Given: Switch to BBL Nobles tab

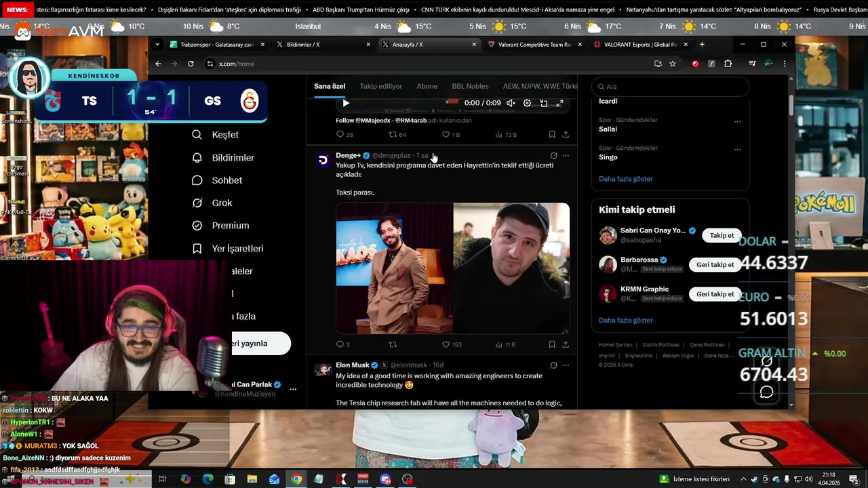Looking at the screenshot, I should (471, 86).
